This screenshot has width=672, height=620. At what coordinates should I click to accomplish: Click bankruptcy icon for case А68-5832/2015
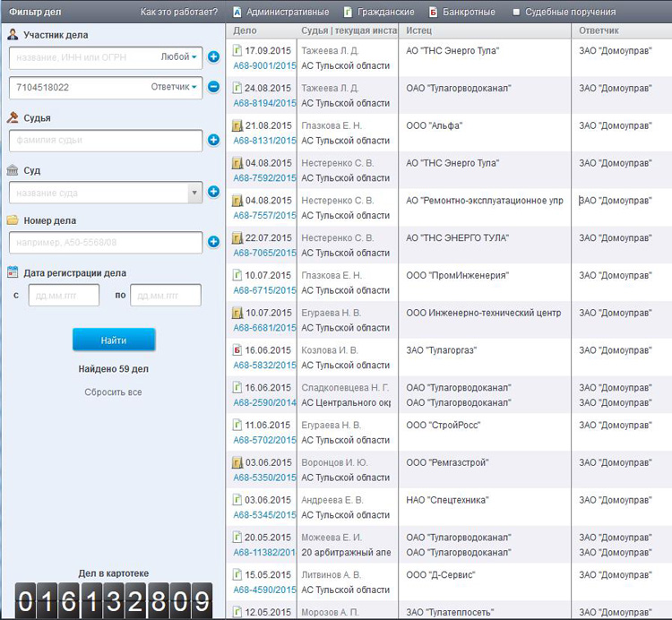pos(237,350)
